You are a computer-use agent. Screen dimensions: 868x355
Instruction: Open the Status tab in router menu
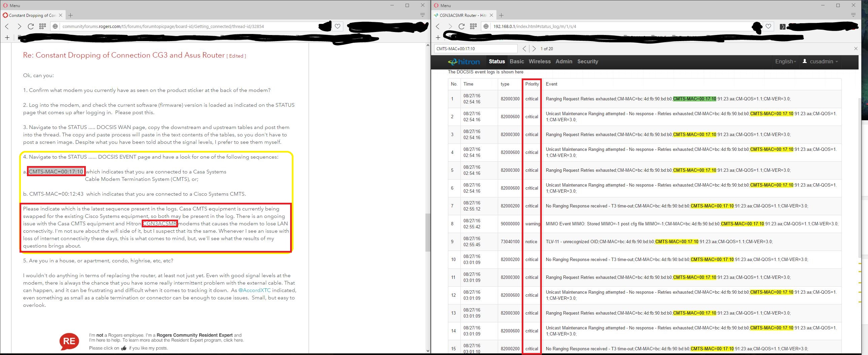(497, 61)
